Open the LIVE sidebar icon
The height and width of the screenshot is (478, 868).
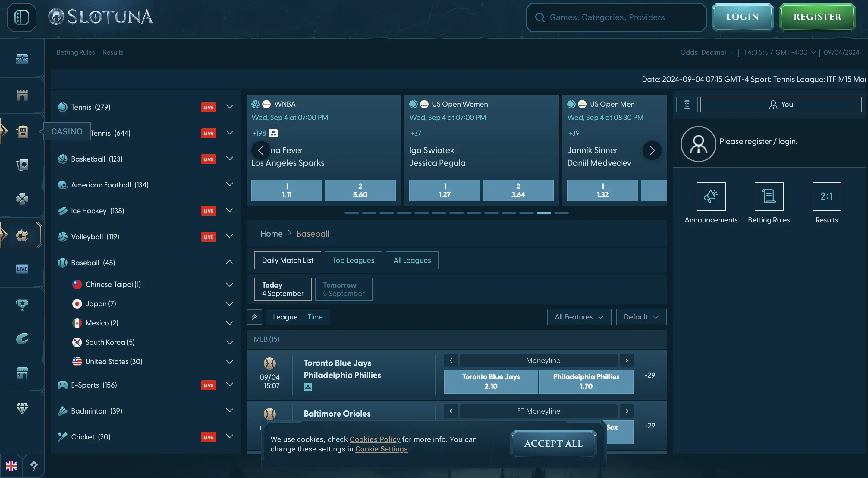pyautogui.click(x=22, y=269)
